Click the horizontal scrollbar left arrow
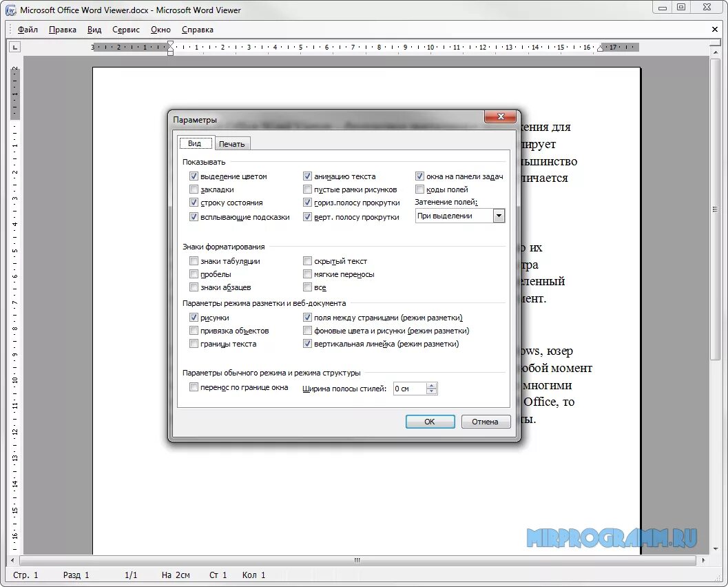This screenshot has width=728, height=587. [x=12, y=560]
